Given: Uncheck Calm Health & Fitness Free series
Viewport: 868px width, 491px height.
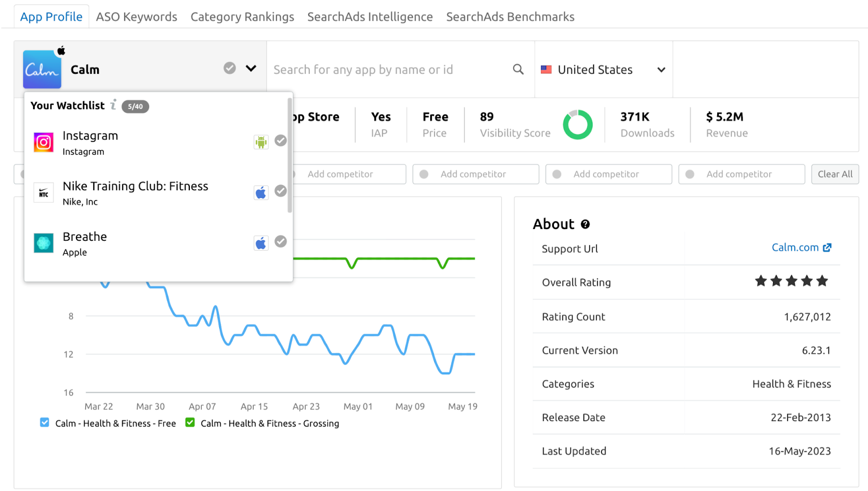Looking at the screenshot, I should tap(44, 423).
